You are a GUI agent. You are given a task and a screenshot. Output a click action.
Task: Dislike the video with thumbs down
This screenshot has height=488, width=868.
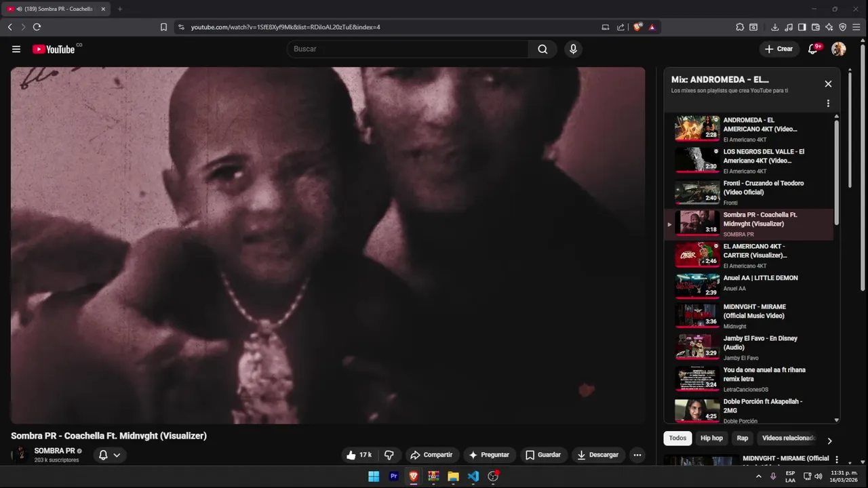389,455
